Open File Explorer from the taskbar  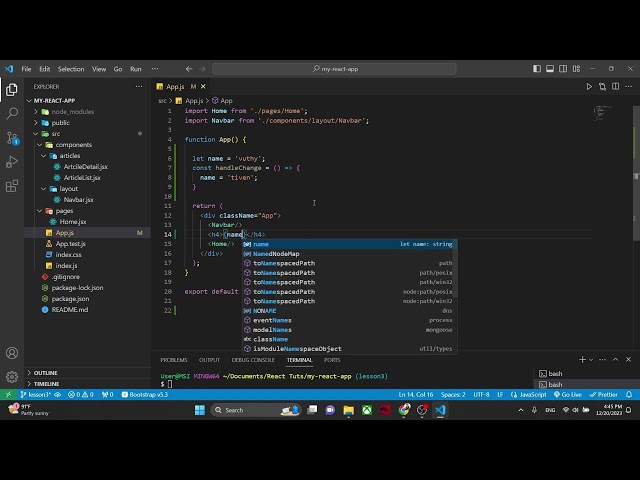tap(349, 410)
